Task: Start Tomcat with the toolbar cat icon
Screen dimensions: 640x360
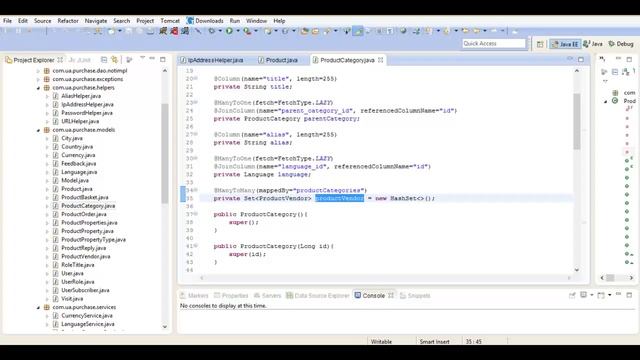Action: (163, 31)
